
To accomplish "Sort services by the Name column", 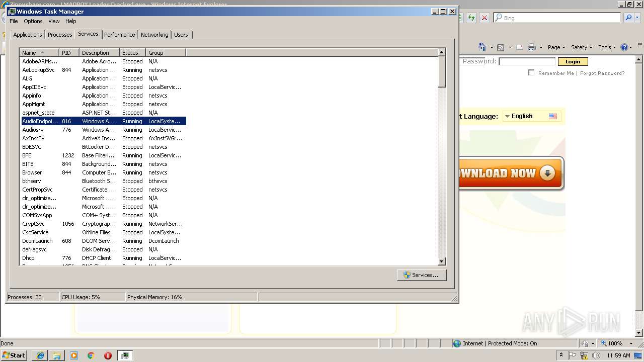I will (39, 52).
